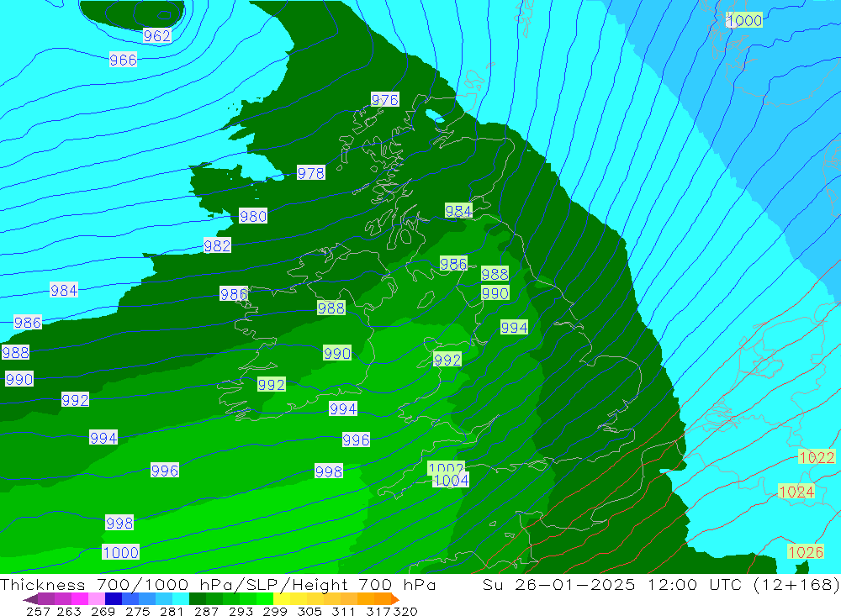Screen dimensions: 841x616
Task: Click the purple arrow tip of colorbar
Action: [30, 599]
